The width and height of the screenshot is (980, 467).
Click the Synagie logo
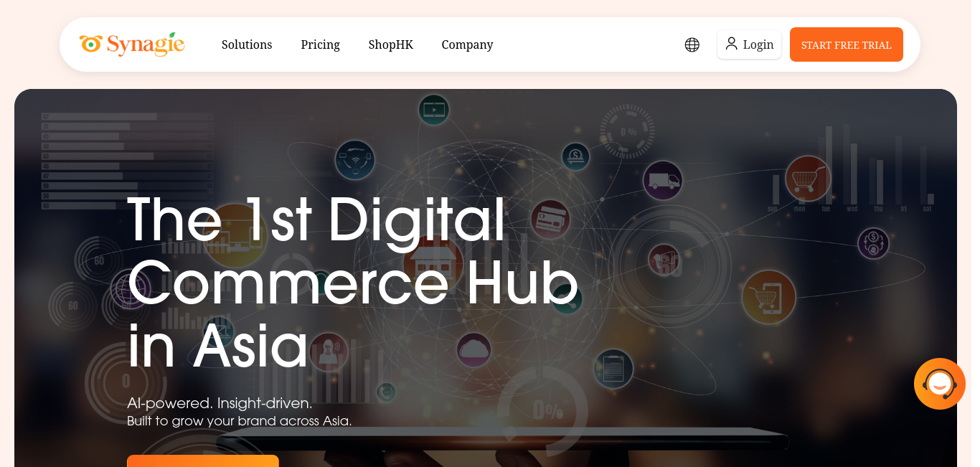[132, 44]
